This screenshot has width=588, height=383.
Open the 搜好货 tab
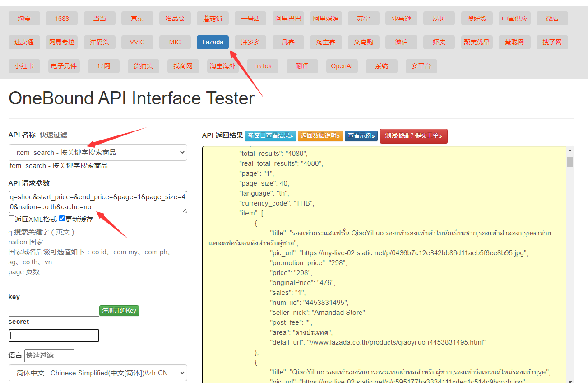pos(477,19)
